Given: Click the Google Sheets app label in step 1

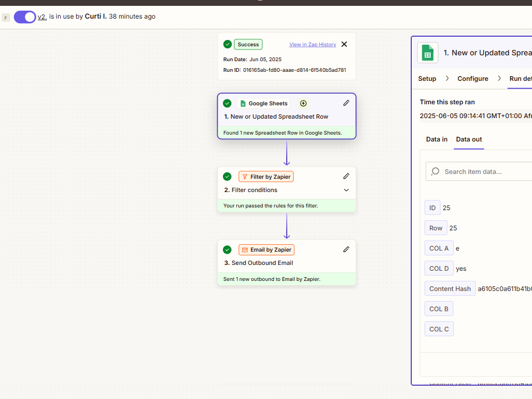Looking at the screenshot, I should pyautogui.click(x=264, y=104).
